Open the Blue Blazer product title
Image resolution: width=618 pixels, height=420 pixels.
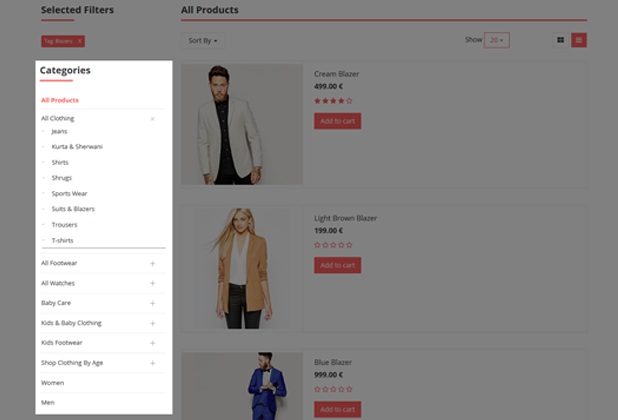pyautogui.click(x=335, y=362)
